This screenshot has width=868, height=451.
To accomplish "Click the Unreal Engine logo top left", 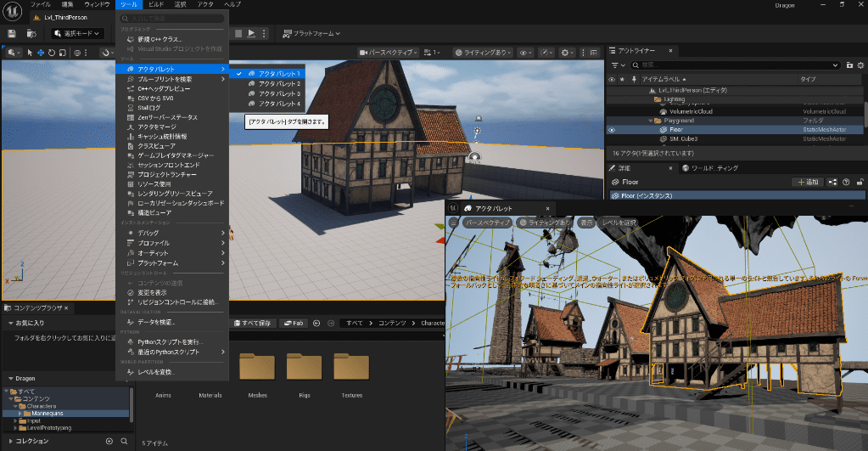I will point(12,11).
